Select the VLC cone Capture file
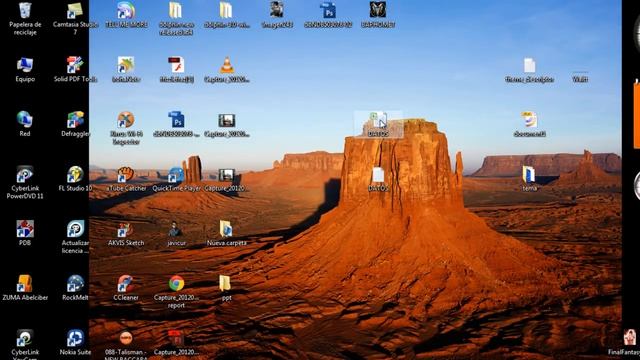 pyautogui.click(x=227, y=65)
